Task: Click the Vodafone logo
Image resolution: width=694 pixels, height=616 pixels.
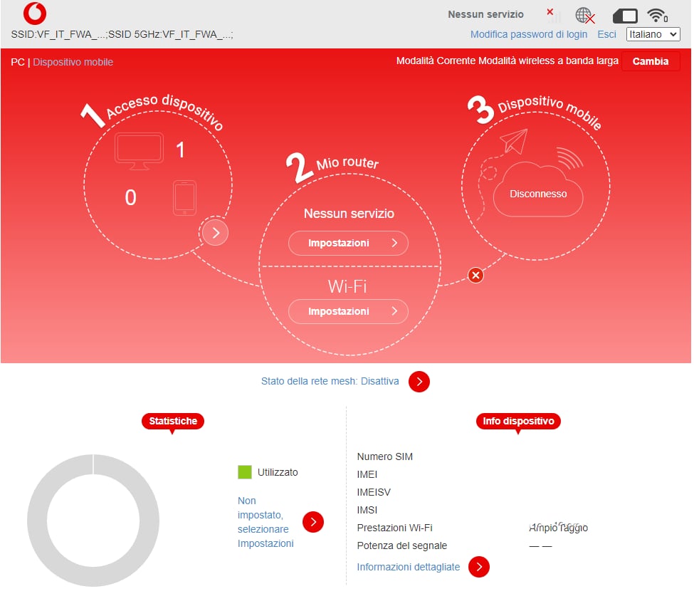Action: pos(35,14)
